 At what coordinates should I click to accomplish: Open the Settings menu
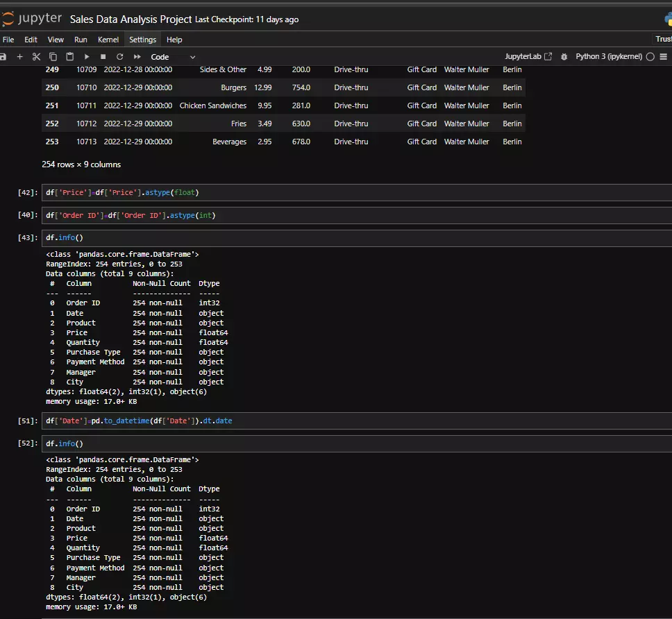point(142,40)
